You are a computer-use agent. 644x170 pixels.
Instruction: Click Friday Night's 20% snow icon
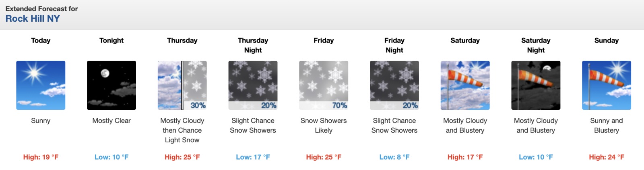coord(394,85)
